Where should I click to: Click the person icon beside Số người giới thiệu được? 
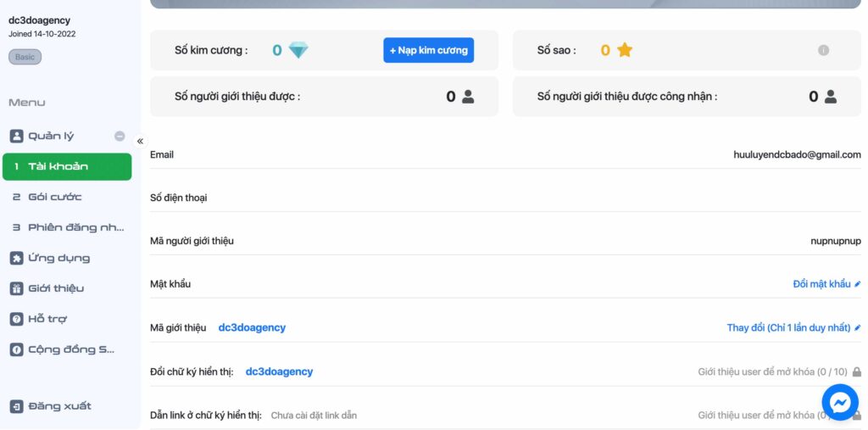(x=468, y=97)
